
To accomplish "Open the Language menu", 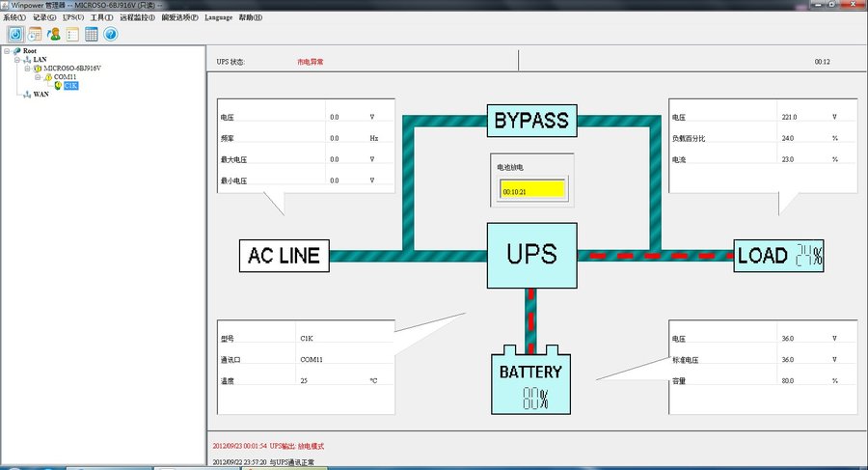I will [x=219, y=17].
